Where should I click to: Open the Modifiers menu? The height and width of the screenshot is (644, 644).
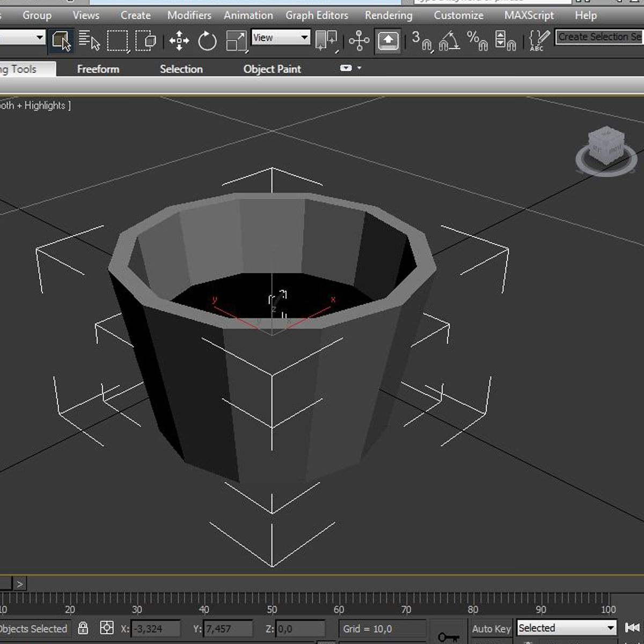click(189, 16)
